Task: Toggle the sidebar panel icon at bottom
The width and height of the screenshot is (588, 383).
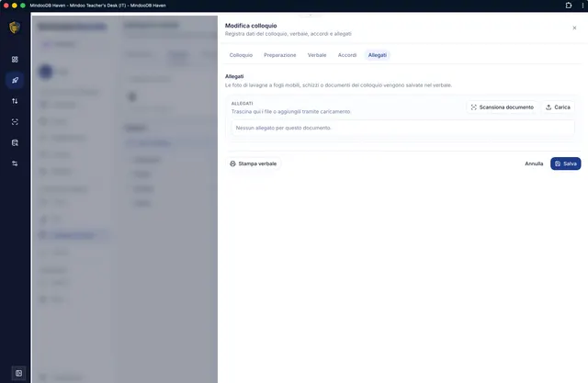Action: pyautogui.click(x=18, y=373)
